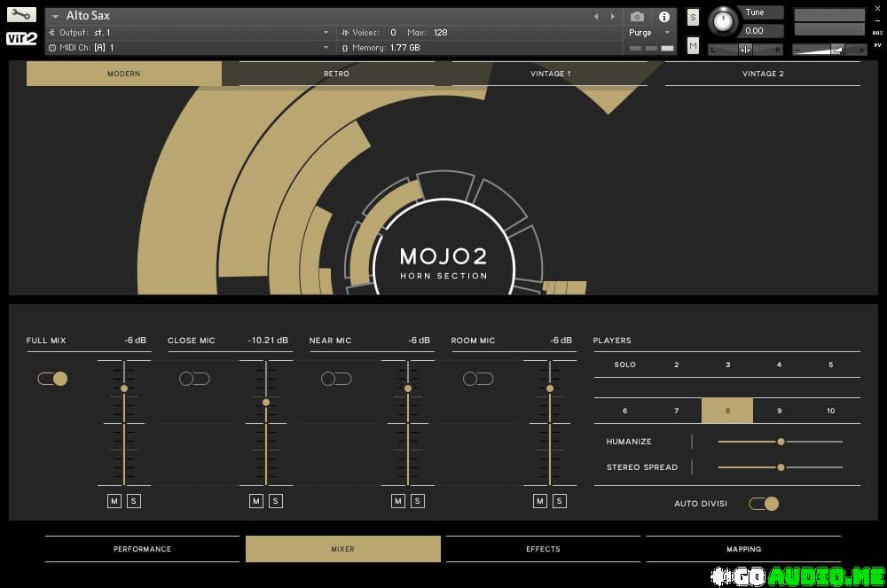Turn the Tune knob
The height and width of the screenshot is (588, 887).
point(722,21)
